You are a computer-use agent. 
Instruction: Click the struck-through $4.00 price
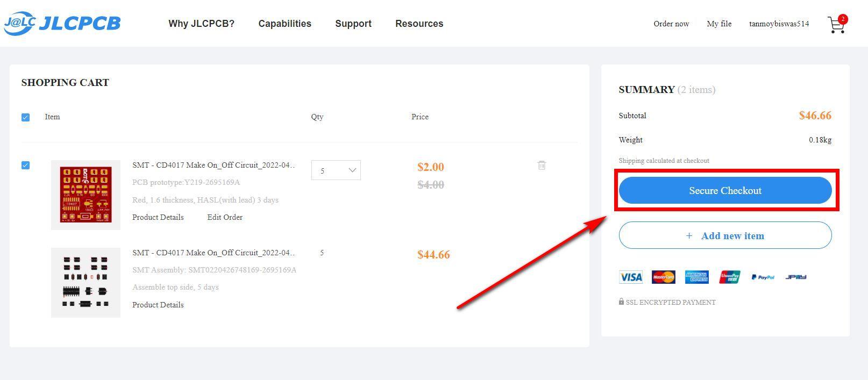coord(431,185)
